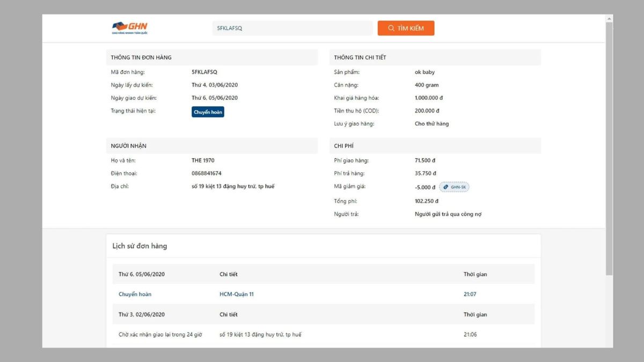Click the Chuyển hoàn history entry
644x362 pixels.
point(135,294)
